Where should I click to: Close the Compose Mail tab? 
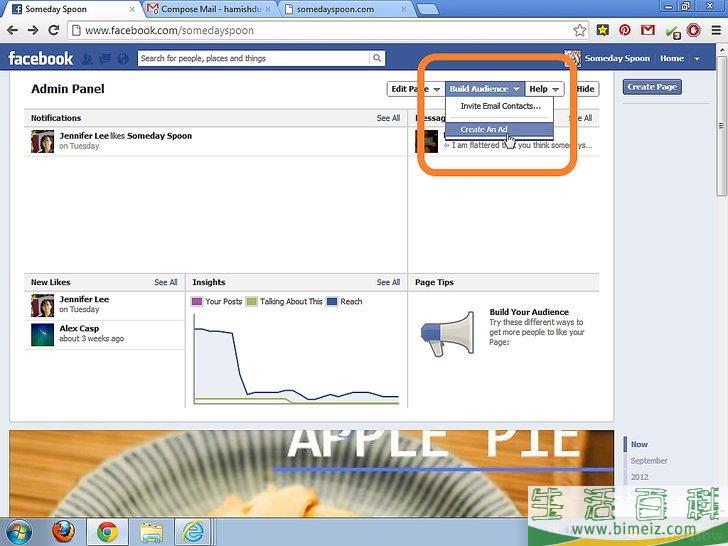click(x=268, y=9)
